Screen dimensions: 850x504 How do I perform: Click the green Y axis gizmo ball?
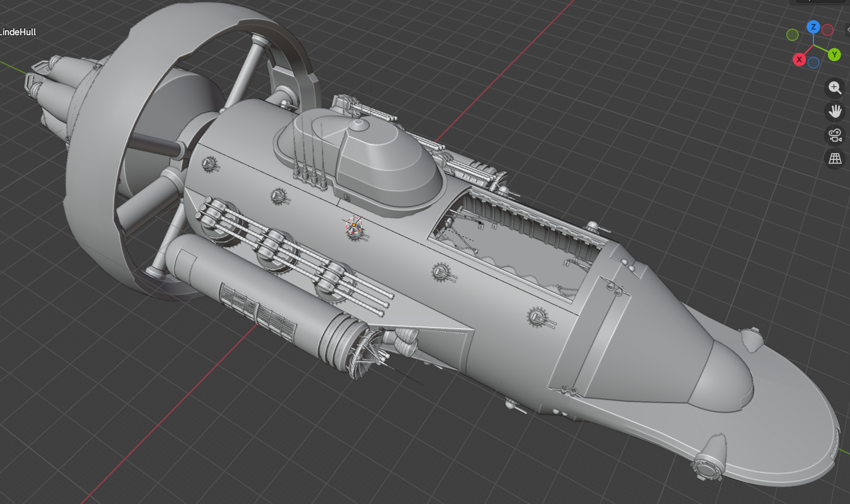click(834, 55)
